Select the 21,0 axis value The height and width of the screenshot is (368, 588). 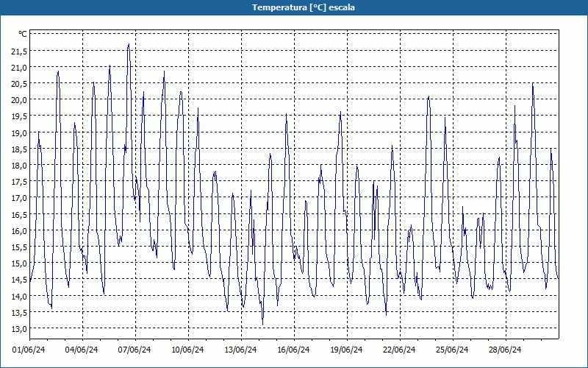tap(19, 67)
